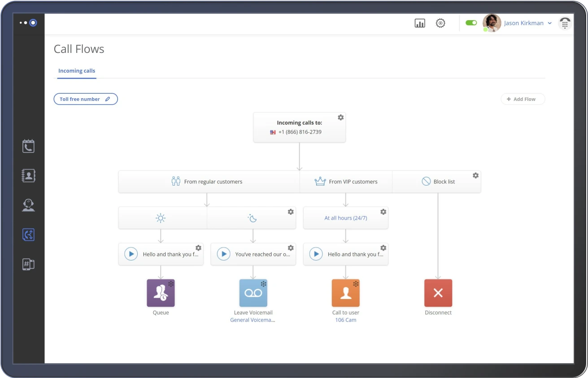This screenshot has width=588, height=378.
Task: Click the Disconnect label text
Action: tap(438, 313)
